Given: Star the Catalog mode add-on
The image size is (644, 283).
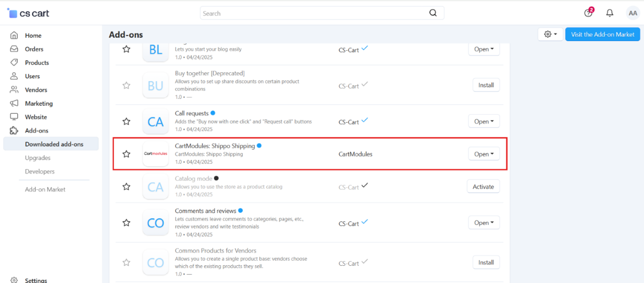Looking at the screenshot, I should coord(127,186).
